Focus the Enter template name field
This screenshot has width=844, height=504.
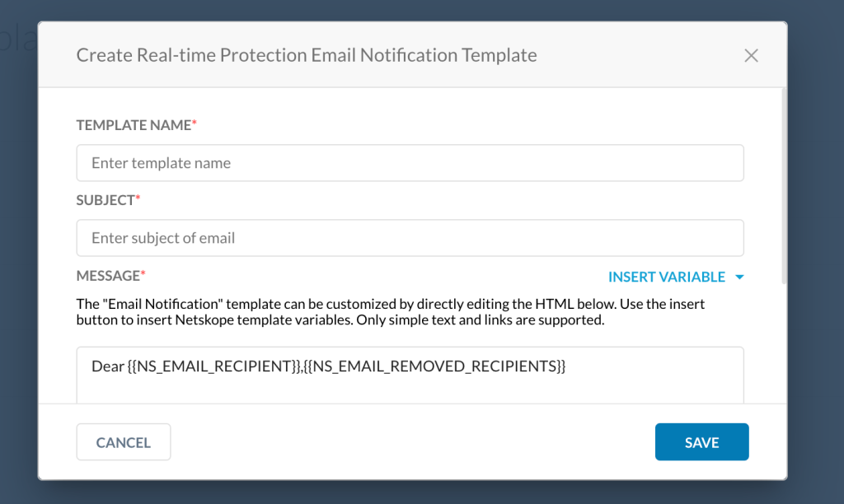coord(410,163)
